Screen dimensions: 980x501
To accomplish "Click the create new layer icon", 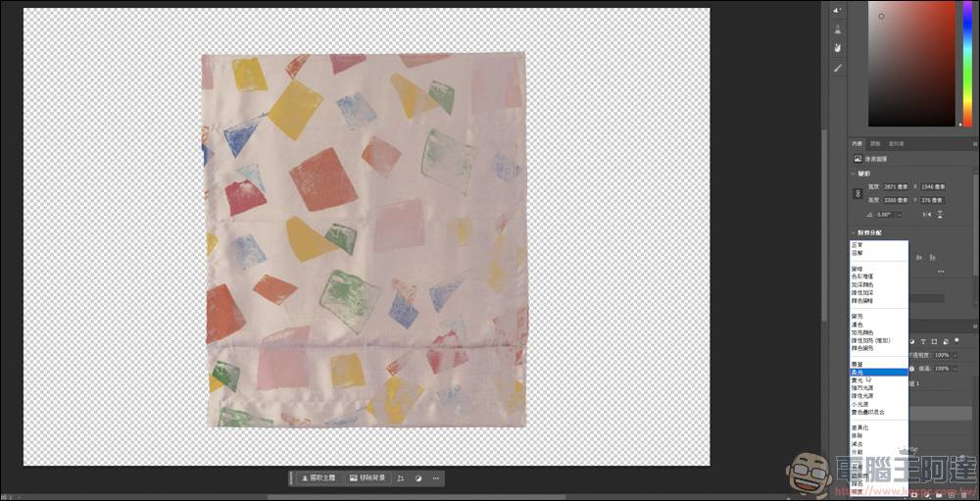I will tap(952, 495).
